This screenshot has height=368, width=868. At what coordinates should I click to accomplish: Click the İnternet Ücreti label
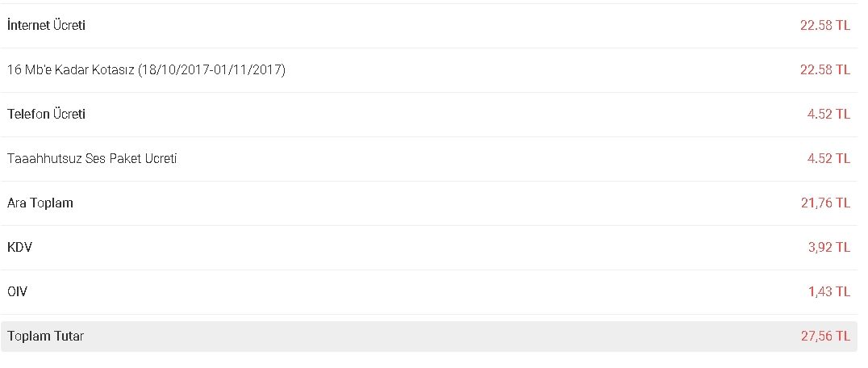tap(46, 26)
